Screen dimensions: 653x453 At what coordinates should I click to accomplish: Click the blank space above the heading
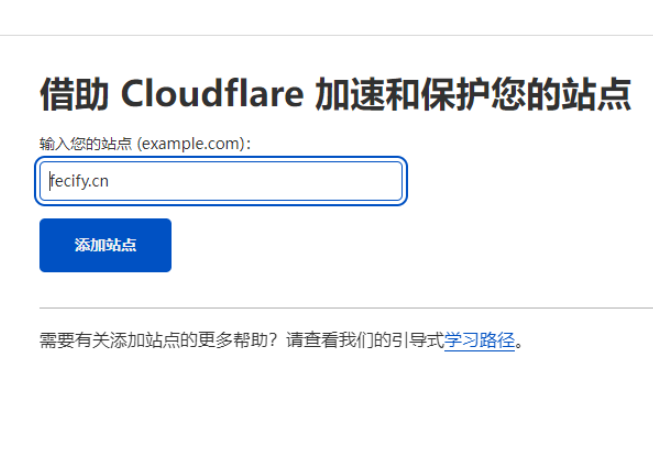(326, 57)
